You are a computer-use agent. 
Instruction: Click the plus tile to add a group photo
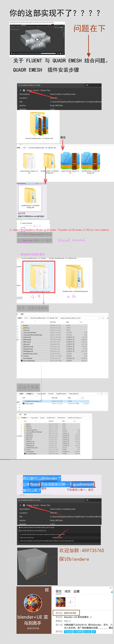pos(71,602)
